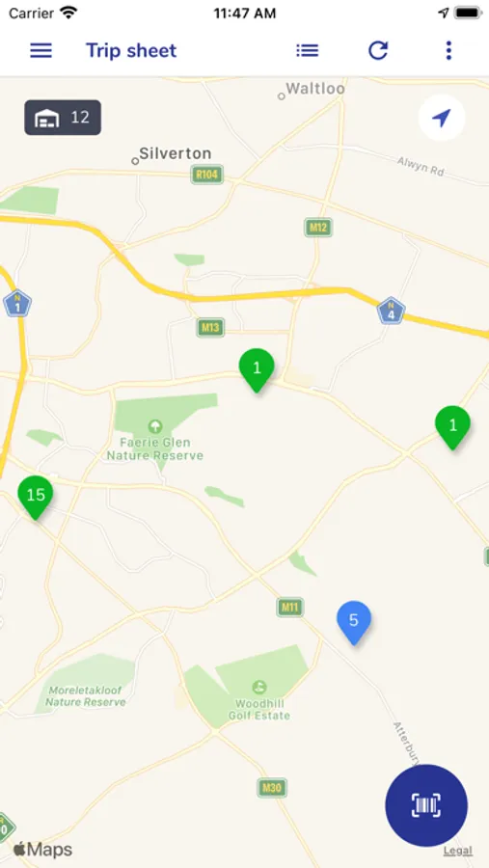Refresh the trip sheet
This screenshot has height=868, width=489.
click(378, 50)
